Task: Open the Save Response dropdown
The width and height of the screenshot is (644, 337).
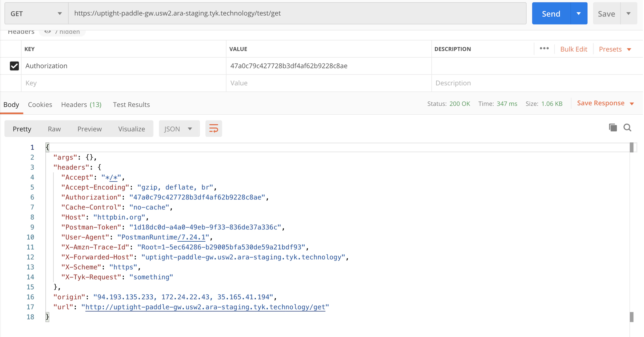Action: point(605,103)
